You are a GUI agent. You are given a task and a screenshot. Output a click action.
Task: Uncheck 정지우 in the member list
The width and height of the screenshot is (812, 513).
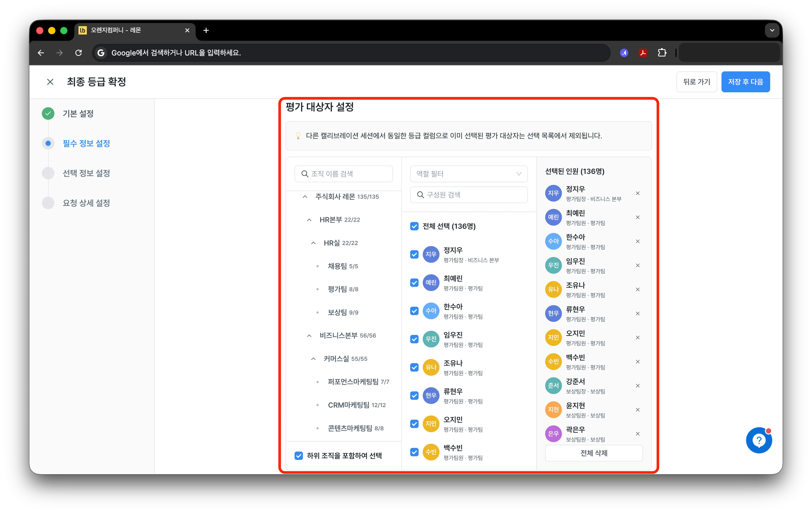pos(414,254)
